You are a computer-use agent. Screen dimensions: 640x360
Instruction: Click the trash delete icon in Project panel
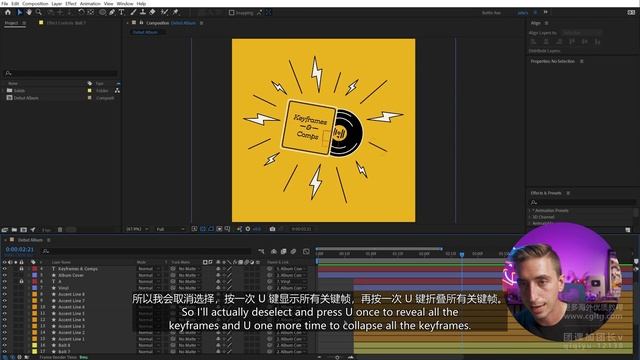click(x=60, y=230)
